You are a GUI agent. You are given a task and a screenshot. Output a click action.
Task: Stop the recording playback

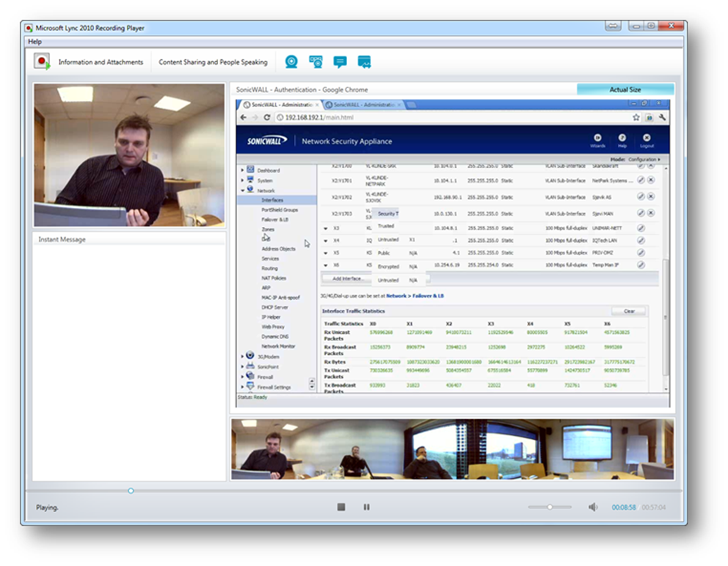(x=341, y=507)
